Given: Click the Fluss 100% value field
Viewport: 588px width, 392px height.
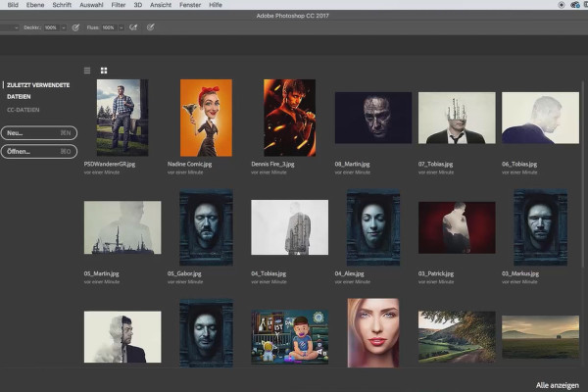Looking at the screenshot, I should point(109,27).
